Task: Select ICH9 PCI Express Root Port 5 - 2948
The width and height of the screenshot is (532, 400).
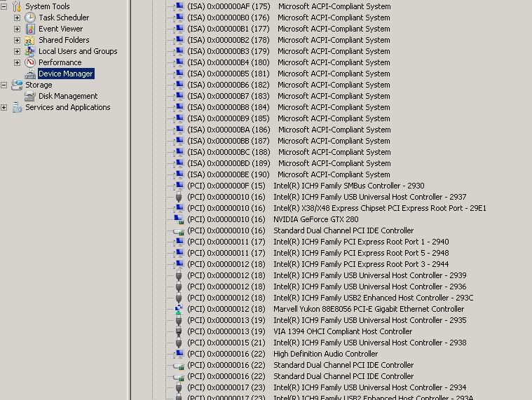Action: click(x=318, y=253)
